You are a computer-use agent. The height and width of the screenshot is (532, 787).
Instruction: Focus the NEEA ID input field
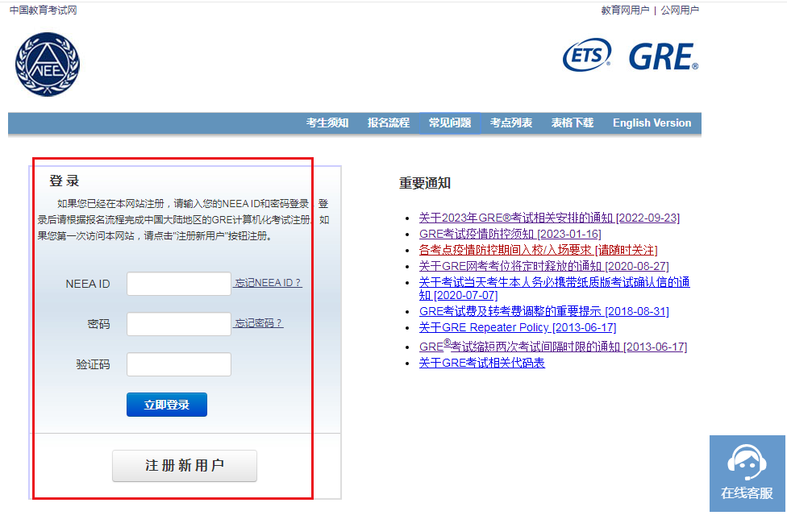pos(179,284)
